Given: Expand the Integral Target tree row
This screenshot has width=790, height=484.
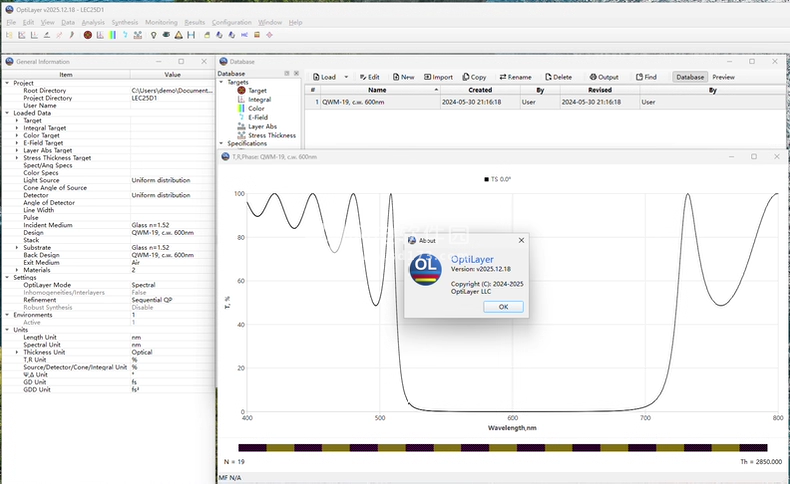Looking at the screenshot, I should tap(17, 128).
